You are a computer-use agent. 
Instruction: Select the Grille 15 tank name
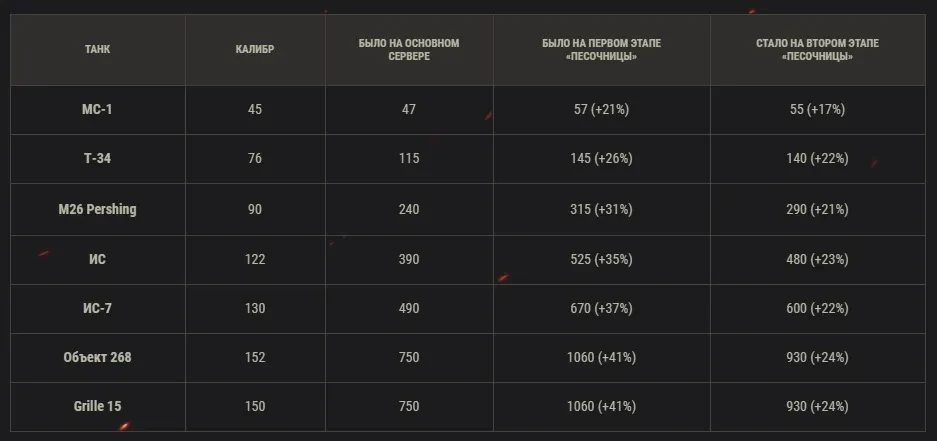pyautogui.click(x=97, y=406)
